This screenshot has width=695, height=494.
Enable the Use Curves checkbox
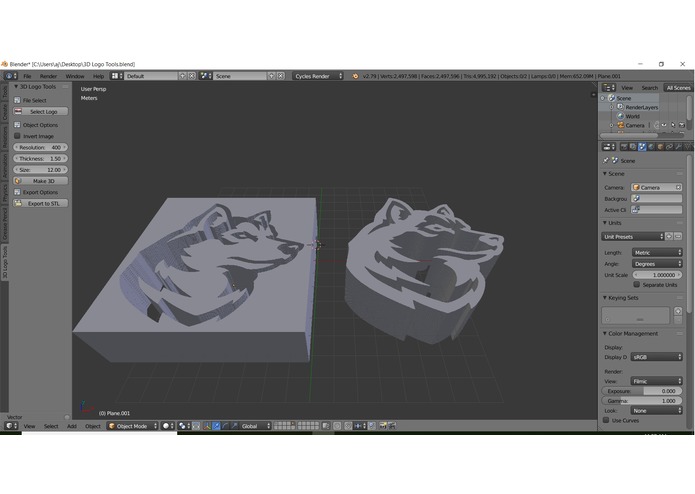click(606, 420)
